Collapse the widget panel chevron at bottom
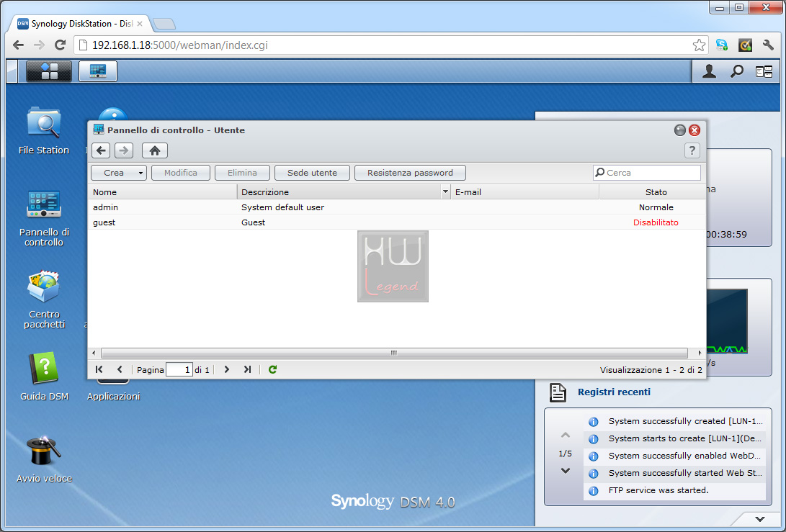Screen dimensions: 786x532 coord(760,519)
